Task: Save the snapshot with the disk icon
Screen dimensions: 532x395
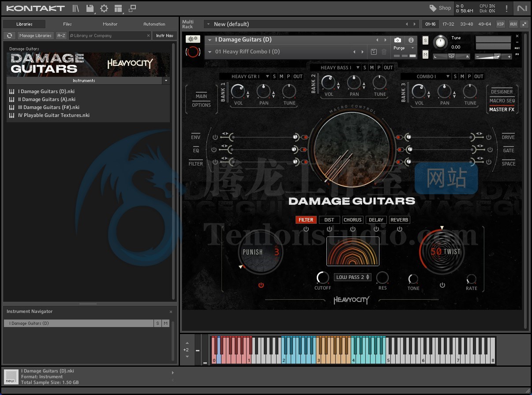Action: pyautogui.click(x=374, y=52)
